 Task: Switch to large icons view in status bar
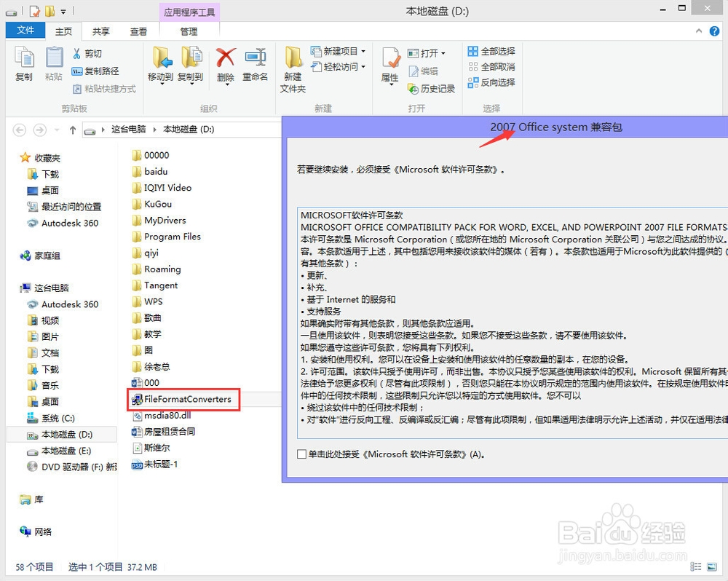pyautogui.click(x=712, y=566)
